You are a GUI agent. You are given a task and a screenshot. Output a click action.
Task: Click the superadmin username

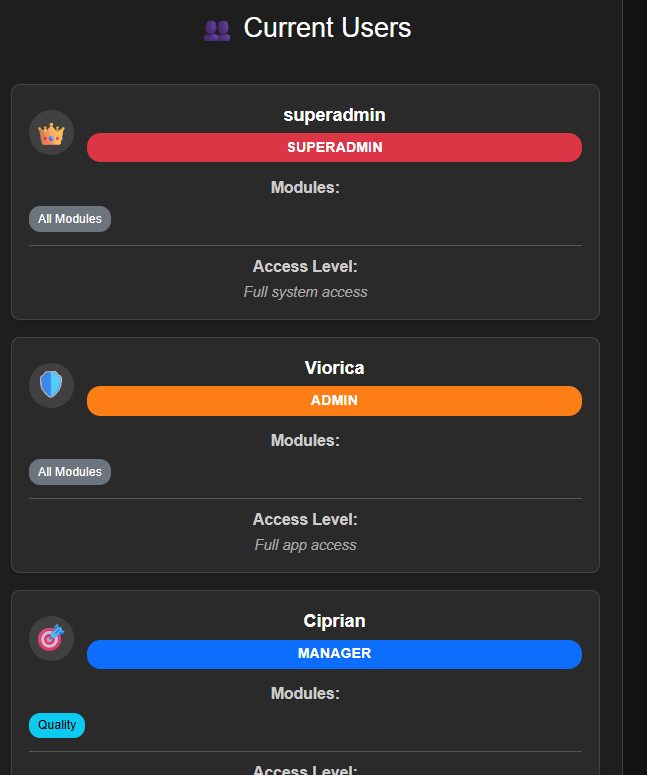[334, 115]
